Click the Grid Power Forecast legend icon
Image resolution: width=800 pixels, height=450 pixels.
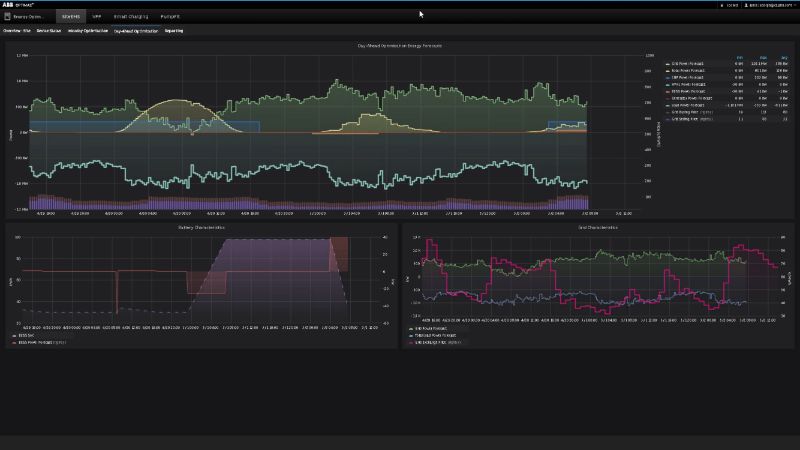(668, 64)
